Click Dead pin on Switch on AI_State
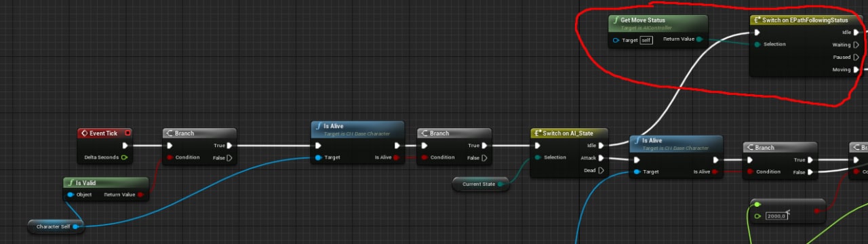The image size is (868, 244). click(x=602, y=170)
